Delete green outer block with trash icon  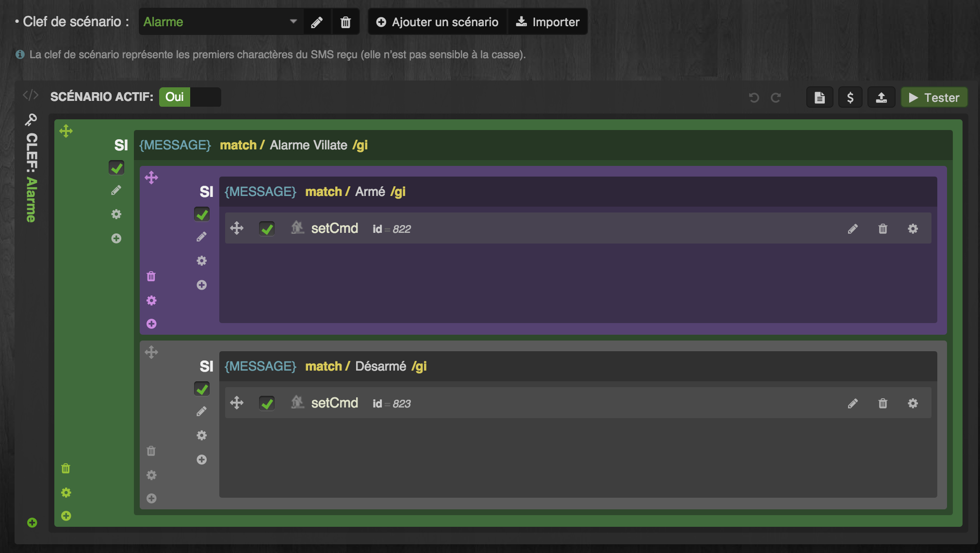(x=66, y=468)
